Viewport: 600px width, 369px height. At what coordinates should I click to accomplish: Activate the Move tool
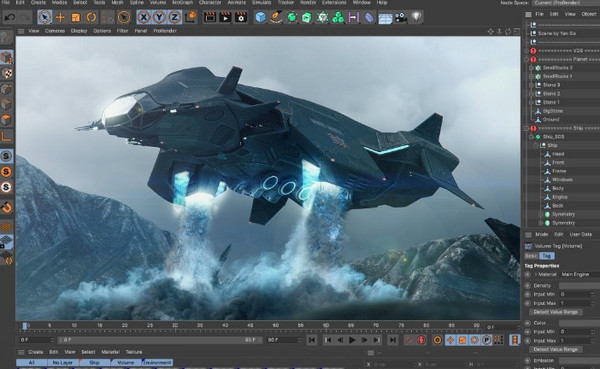point(60,17)
